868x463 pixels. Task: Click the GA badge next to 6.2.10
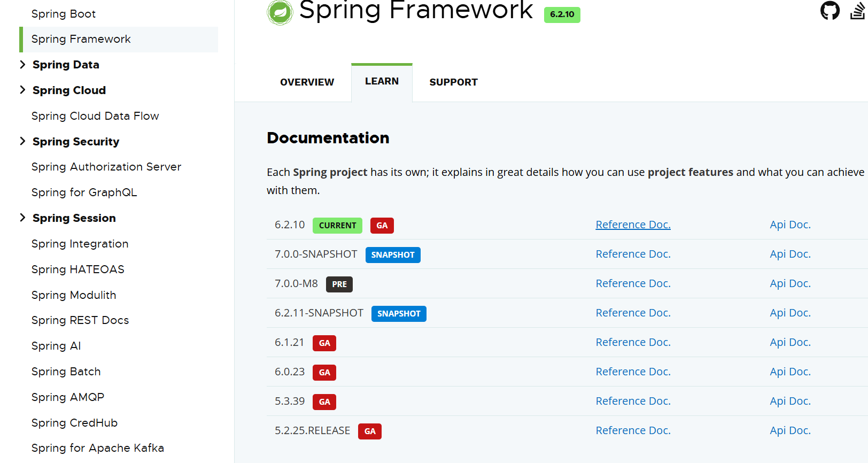(x=382, y=226)
